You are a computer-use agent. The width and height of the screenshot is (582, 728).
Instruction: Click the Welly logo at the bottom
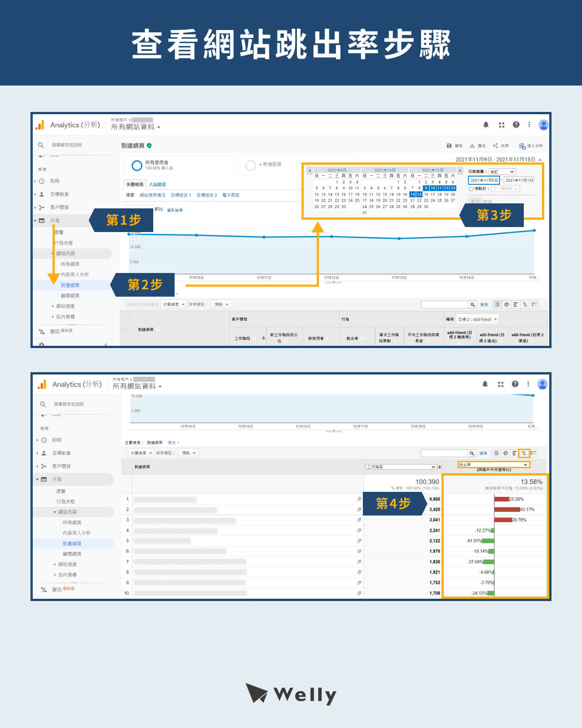(291, 694)
